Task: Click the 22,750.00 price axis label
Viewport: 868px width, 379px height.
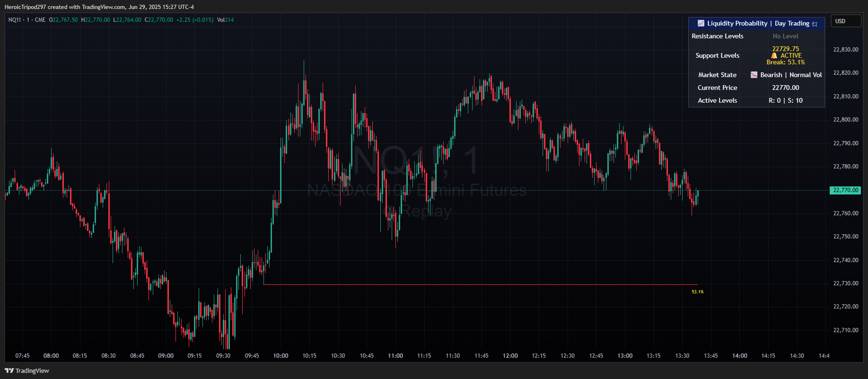Action: tap(845, 237)
